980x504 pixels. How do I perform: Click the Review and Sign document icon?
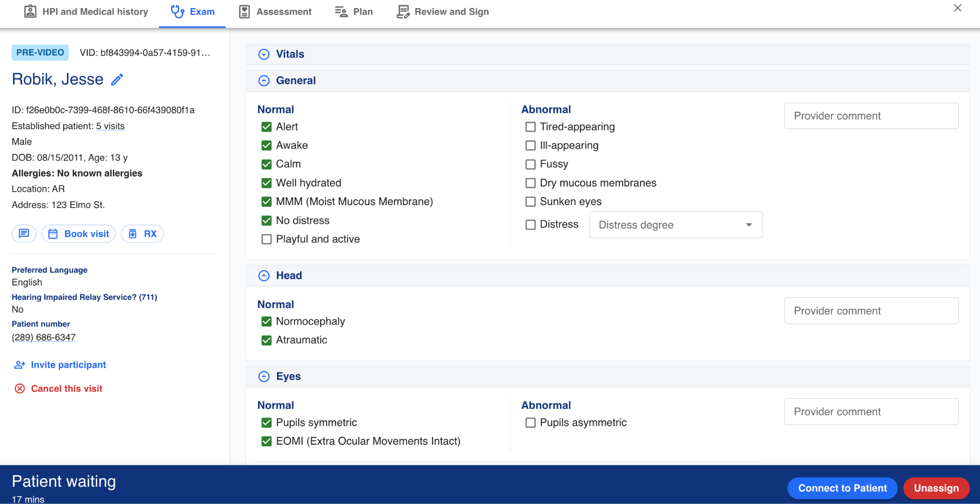pos(403,11)
